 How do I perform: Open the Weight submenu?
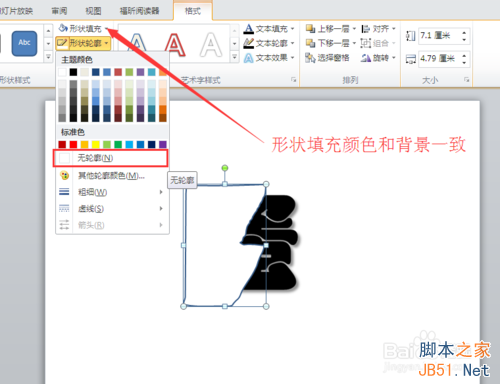point(113,192)
